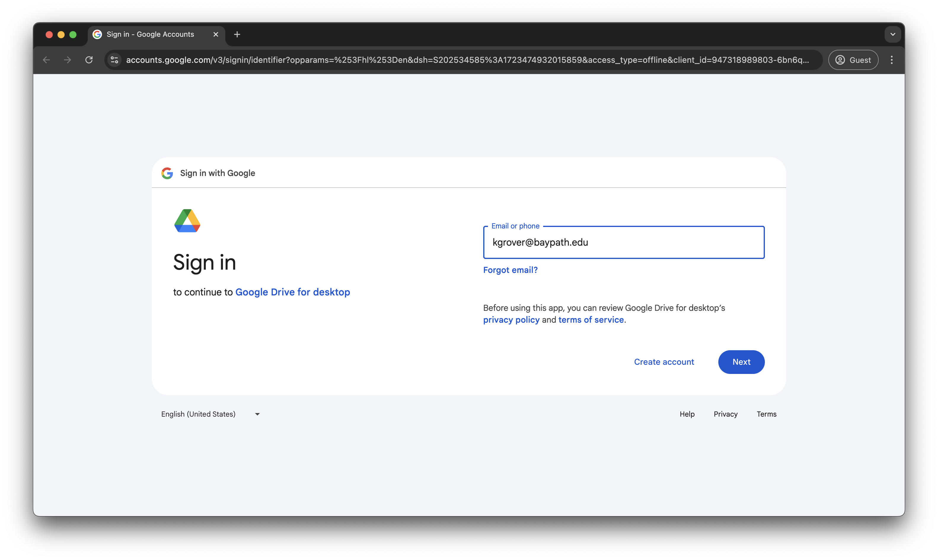Expand tab search chevron dropdown
Viewport: 938px width, 560px height.
click(x=893, y=34)
